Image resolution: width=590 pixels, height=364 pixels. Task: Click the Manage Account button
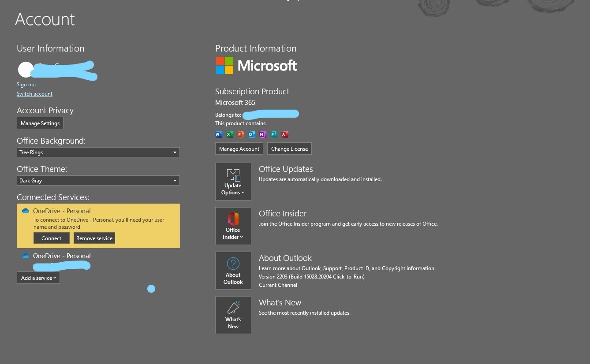(x=239, y=149)
